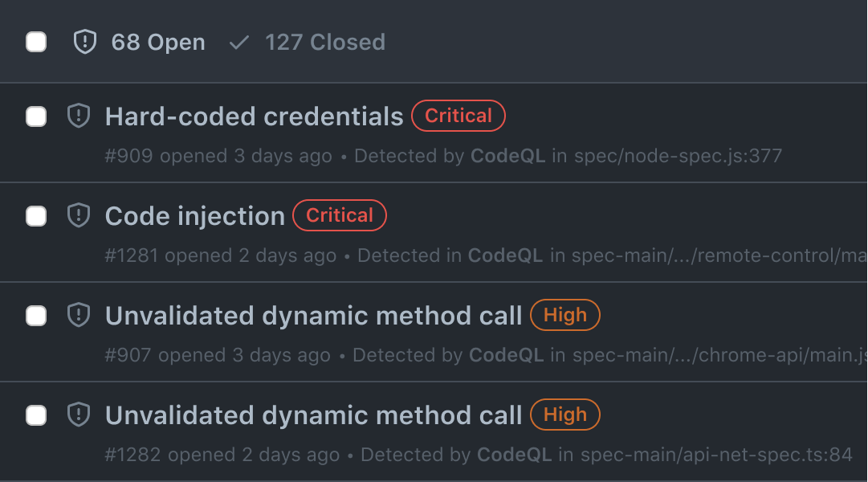Image resolution: width=868 pixels, height=482 pixels.
Task: Click the shield icon beside Code injection
Action: [78, 216]
